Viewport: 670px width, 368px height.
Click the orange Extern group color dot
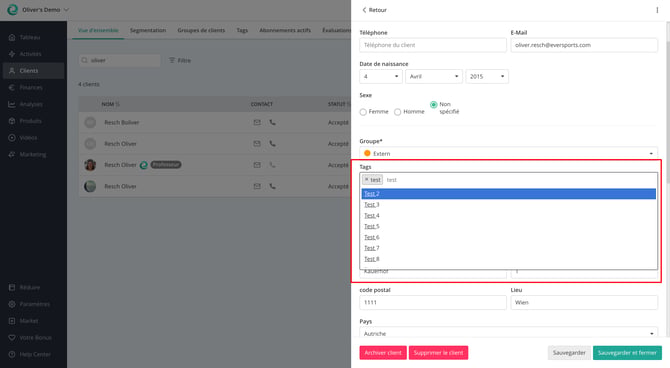pyautogui.click(x=367, y=153)
